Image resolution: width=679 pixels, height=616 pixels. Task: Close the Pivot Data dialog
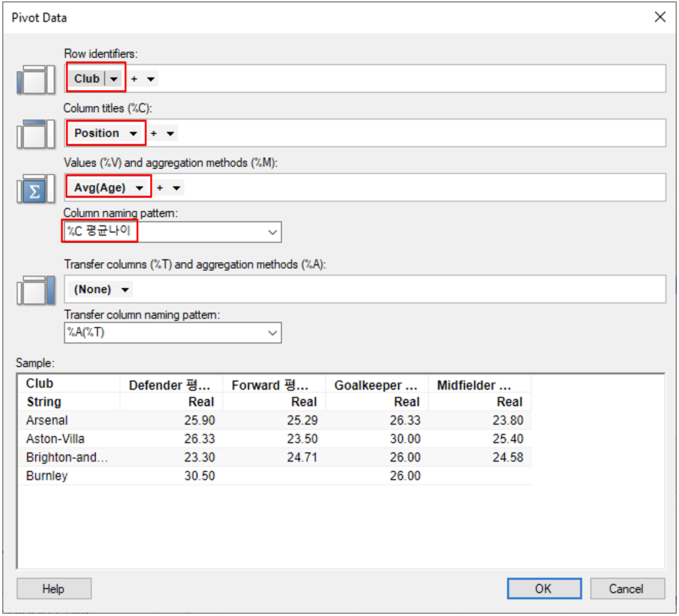(x=660, y=17)
